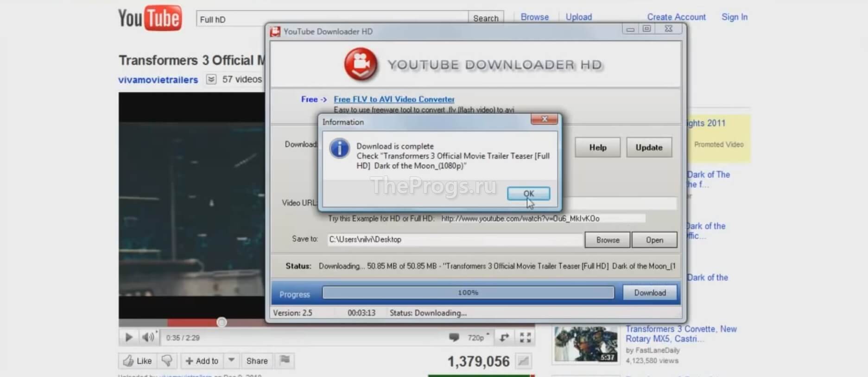The height and width of the screenshot is (377, 868).
Task: Click the 00:03:13 elapsed time in status bar
Action: (361, 313)
